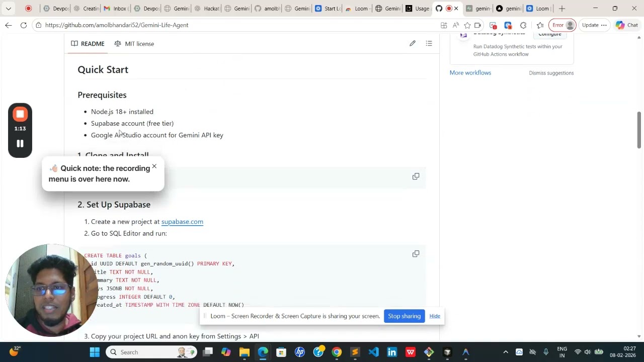Open LinkedIn from the taskbar
644x362 pixels.
(392, 352)
